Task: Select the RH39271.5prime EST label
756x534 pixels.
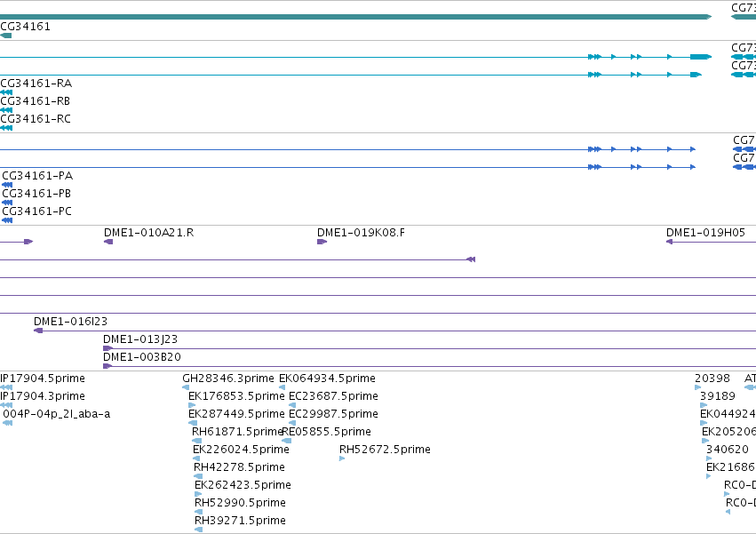Action: pyautogui.click(x=240, y=521)
